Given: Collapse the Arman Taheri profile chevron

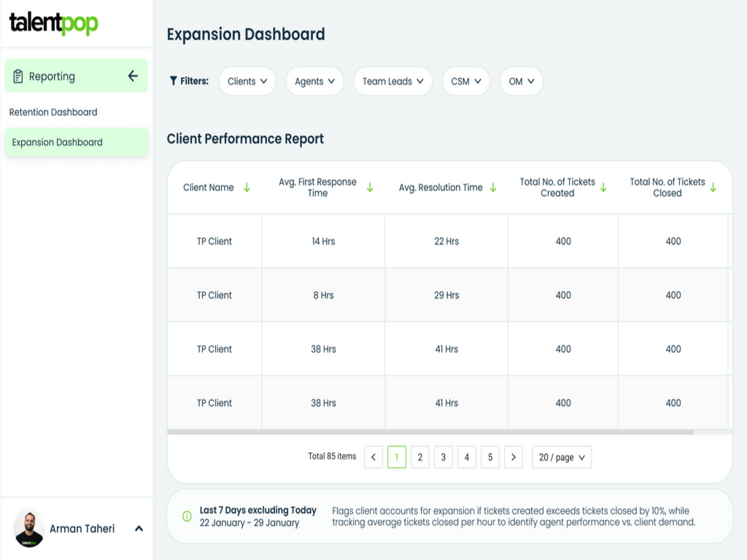Looking at the screenshot, I should pyautogui.click(x=138, y=529).
